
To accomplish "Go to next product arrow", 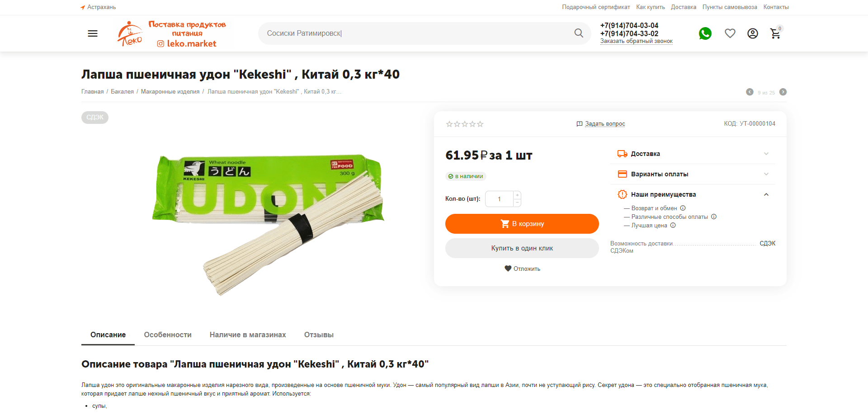I will pos(783,92).
